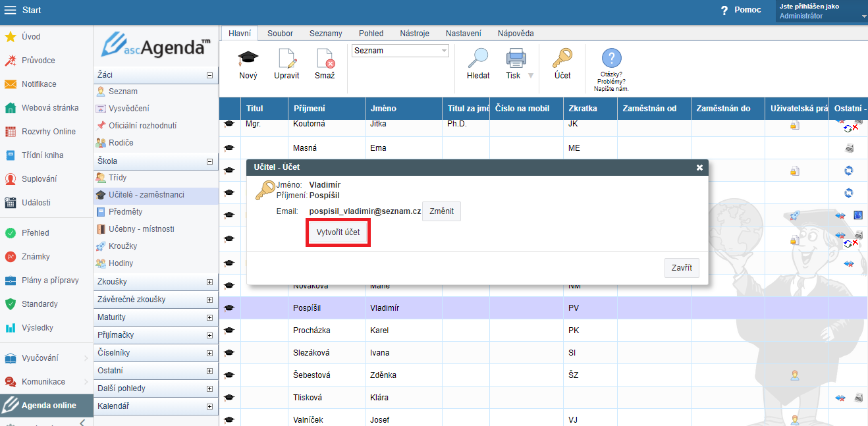The image size is (868, 426).
Task: Click the Příjmení column header
Action: coord(309,109)
